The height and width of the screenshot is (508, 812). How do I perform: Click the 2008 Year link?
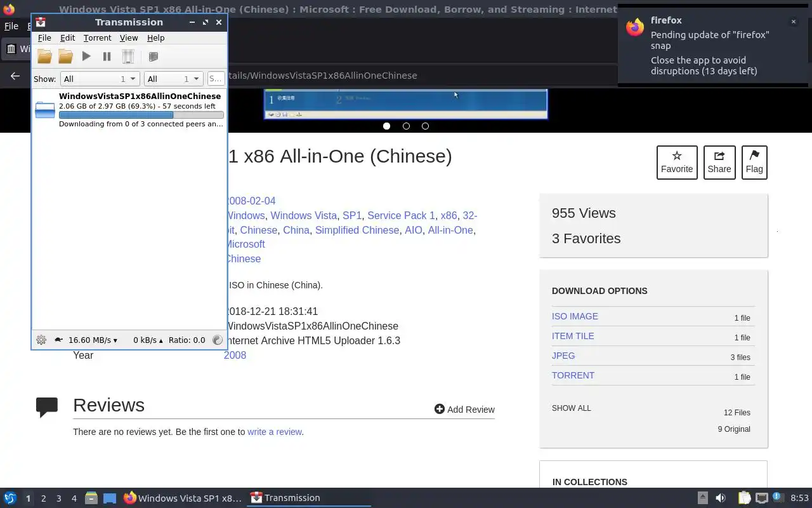click(235, 355)
